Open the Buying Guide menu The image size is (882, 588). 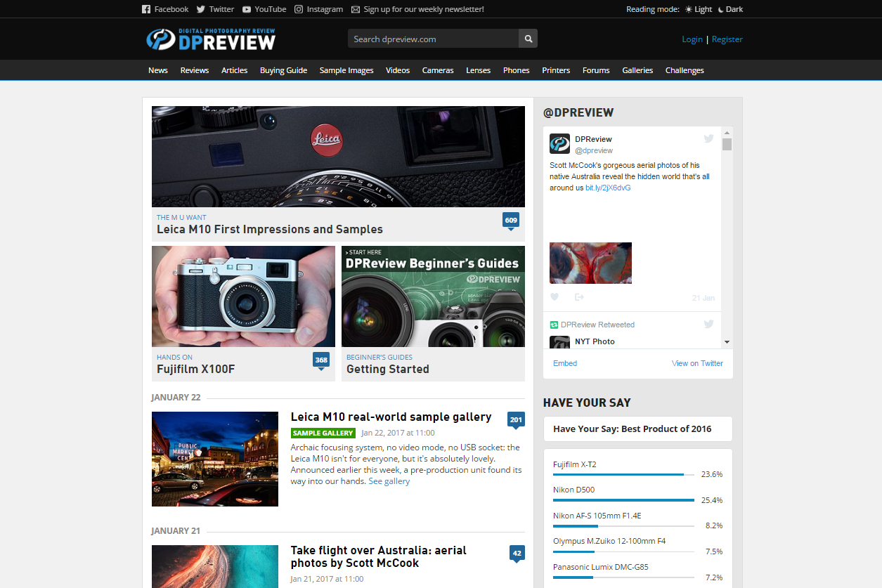[x=284, y=70]
